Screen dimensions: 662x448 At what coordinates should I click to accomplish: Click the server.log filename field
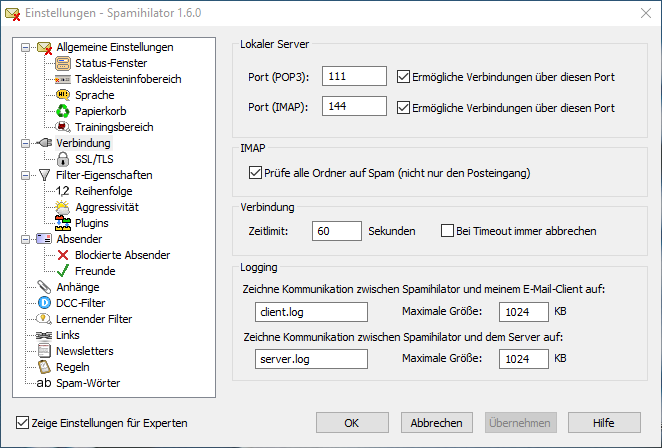311,359
